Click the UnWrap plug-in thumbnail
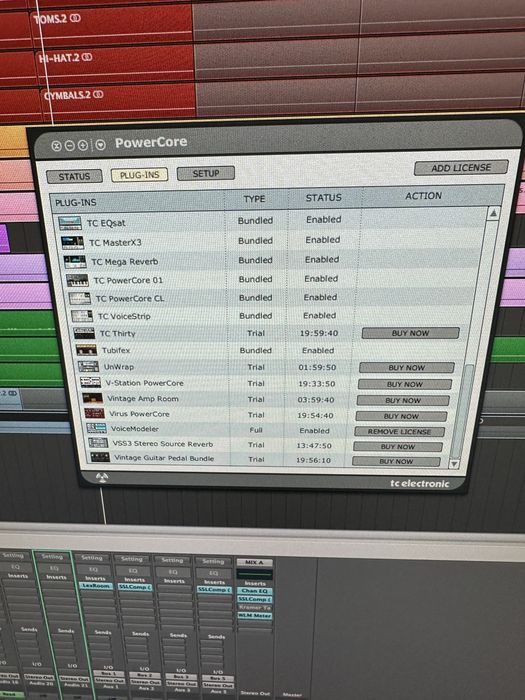The image size is (525, 700). pyautogui.click(x=88, y=367)
